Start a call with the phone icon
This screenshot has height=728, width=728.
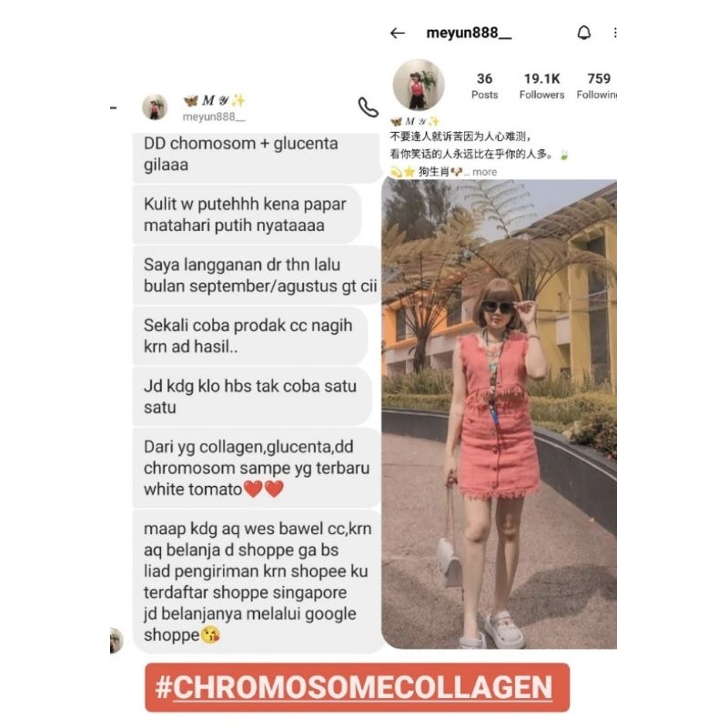click(x=369, y=107)
